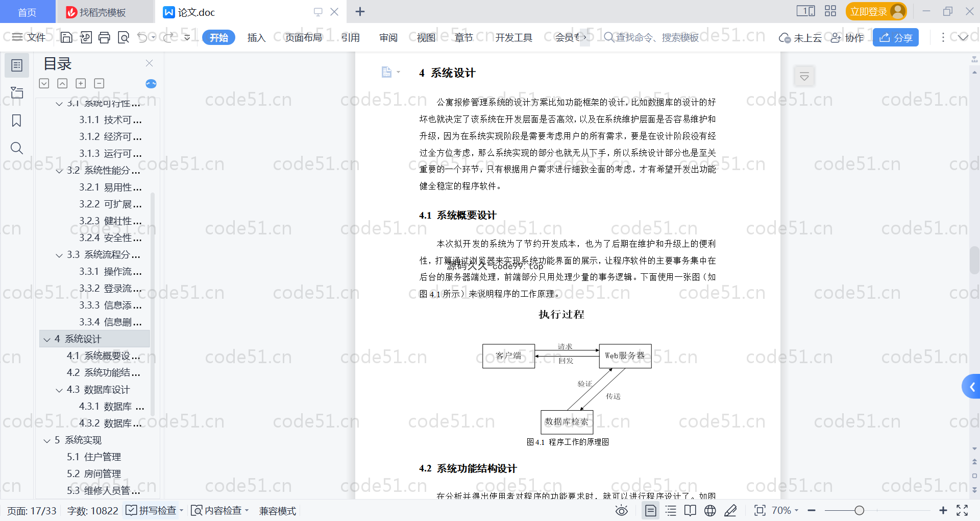This screenshot has width=980, height=521.
Task: Open the quick access toolbar customize dropdown
Action: point(187,37)
